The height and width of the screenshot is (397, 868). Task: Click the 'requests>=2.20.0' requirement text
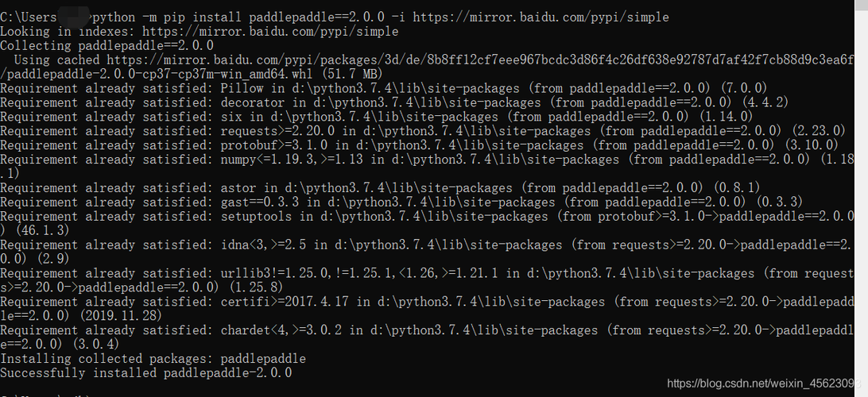click(x=277, y=131)
